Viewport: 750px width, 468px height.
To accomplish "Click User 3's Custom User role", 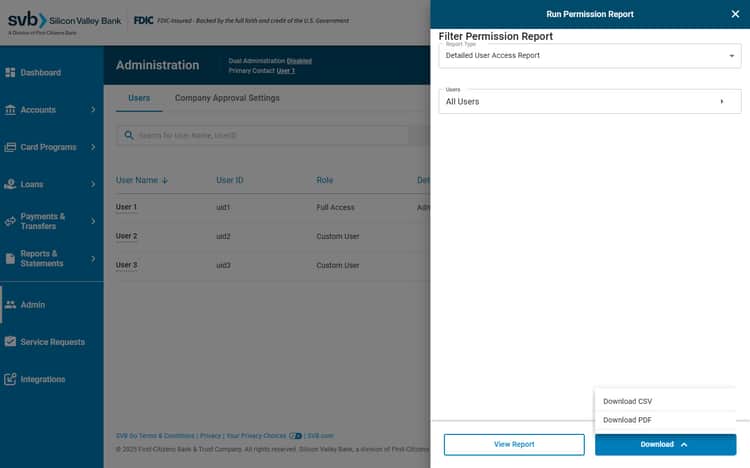I will coord(338,265).
